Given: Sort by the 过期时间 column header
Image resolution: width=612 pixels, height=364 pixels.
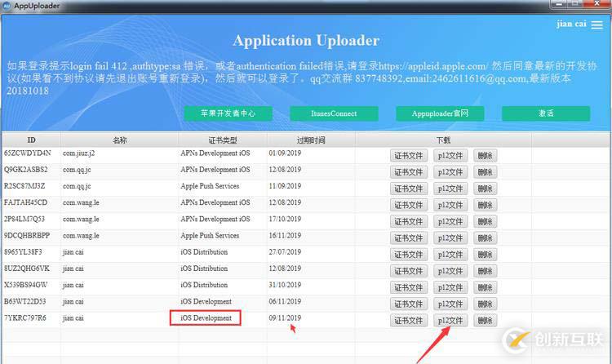Looking at the screenshot, I should point(311,140).
